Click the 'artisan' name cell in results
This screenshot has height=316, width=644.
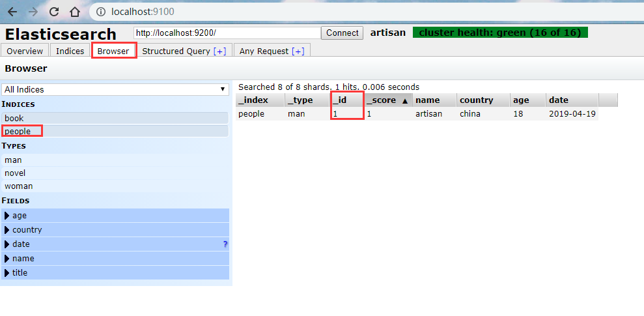click(x=434, y=114)
